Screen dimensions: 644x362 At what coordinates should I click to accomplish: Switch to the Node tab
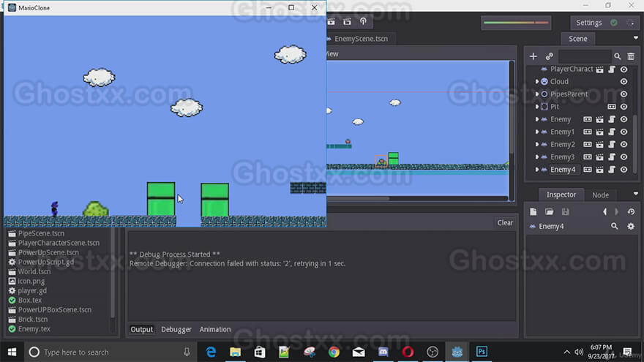600,195
